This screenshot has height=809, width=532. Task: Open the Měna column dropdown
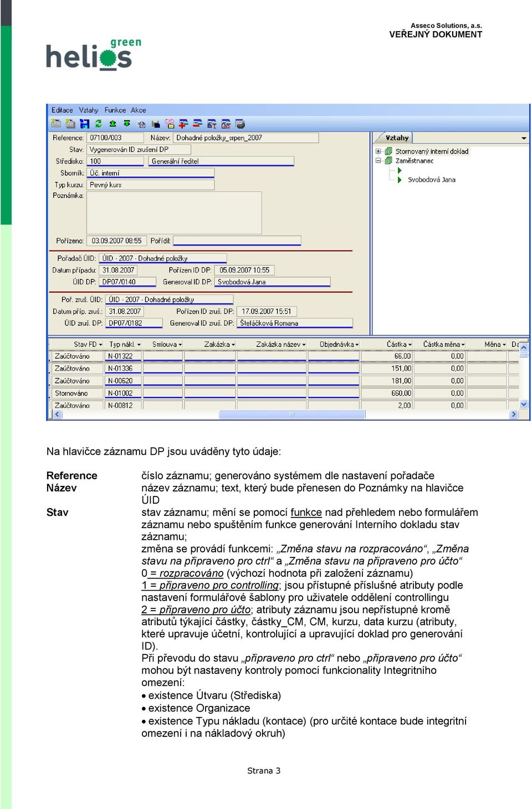504,345
